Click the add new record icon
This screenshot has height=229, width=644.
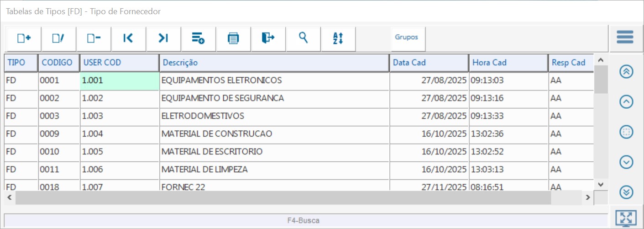(x=24, y=38)
